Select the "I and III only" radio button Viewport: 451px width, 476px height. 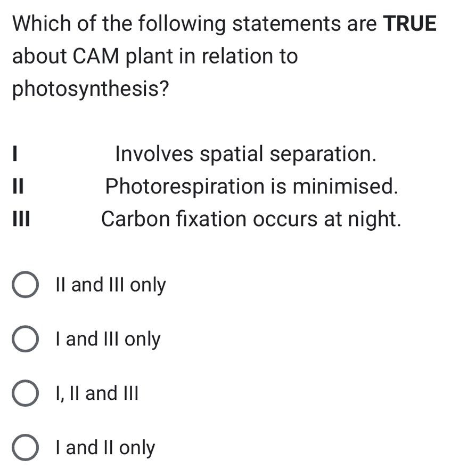point(24,339)
